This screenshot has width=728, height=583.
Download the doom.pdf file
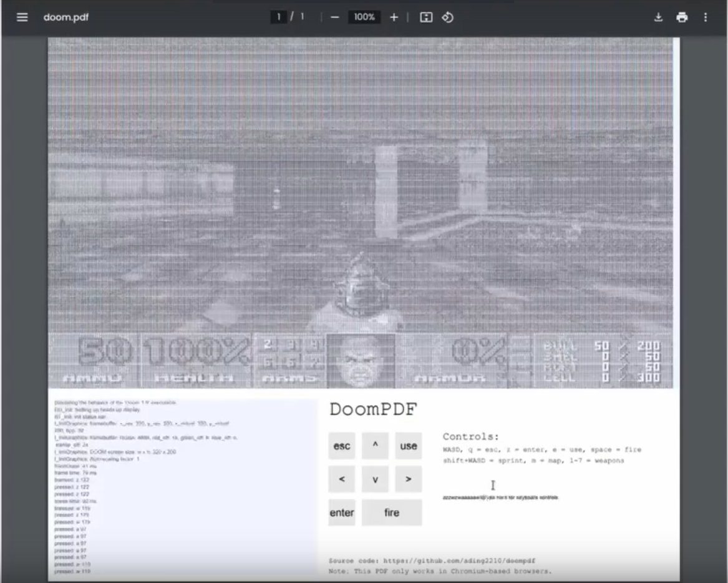click(658, 17)
